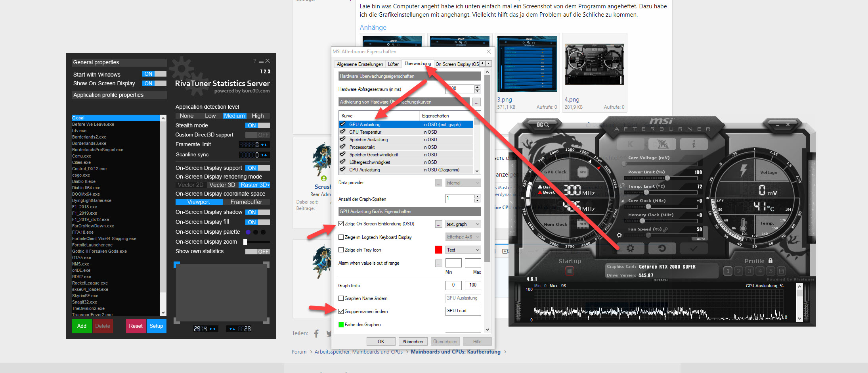The image size is (868, 373).
Task: Click the save profile floppy icon
Action: pyautogui.click(x=781, y=271)
